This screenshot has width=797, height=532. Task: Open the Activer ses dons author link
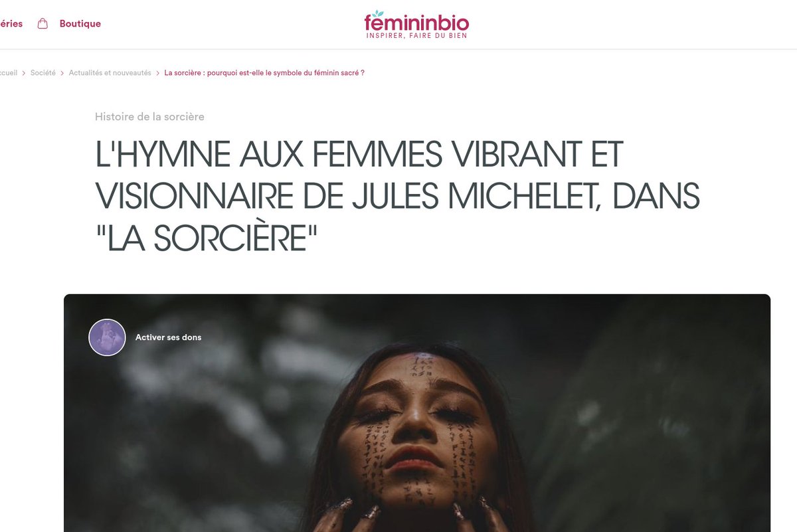pos(168,337)
